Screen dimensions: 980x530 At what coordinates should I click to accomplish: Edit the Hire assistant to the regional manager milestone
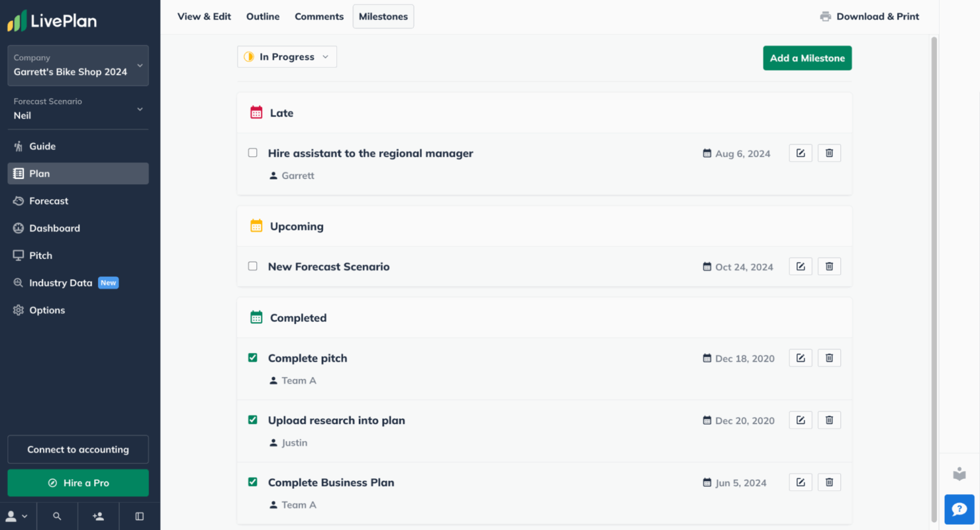click(801, 153)
